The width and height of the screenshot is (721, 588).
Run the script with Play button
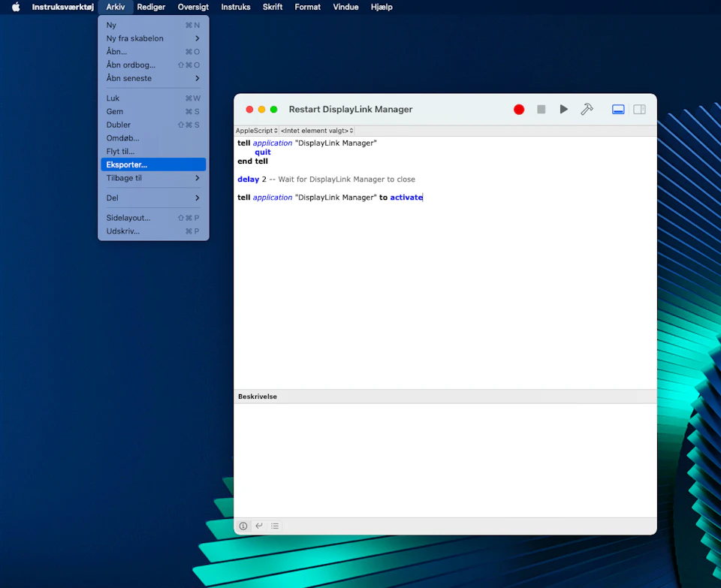[563, 110]
